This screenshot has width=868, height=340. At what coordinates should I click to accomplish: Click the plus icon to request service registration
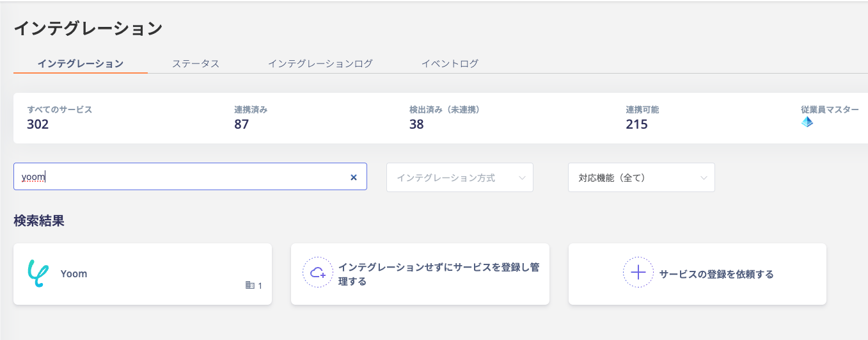pos(638,273)
